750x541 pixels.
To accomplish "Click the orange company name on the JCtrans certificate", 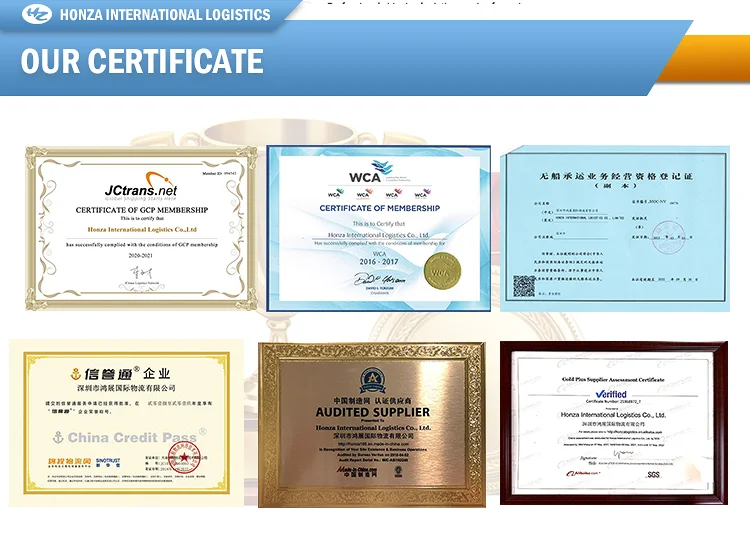I will 142,230.
